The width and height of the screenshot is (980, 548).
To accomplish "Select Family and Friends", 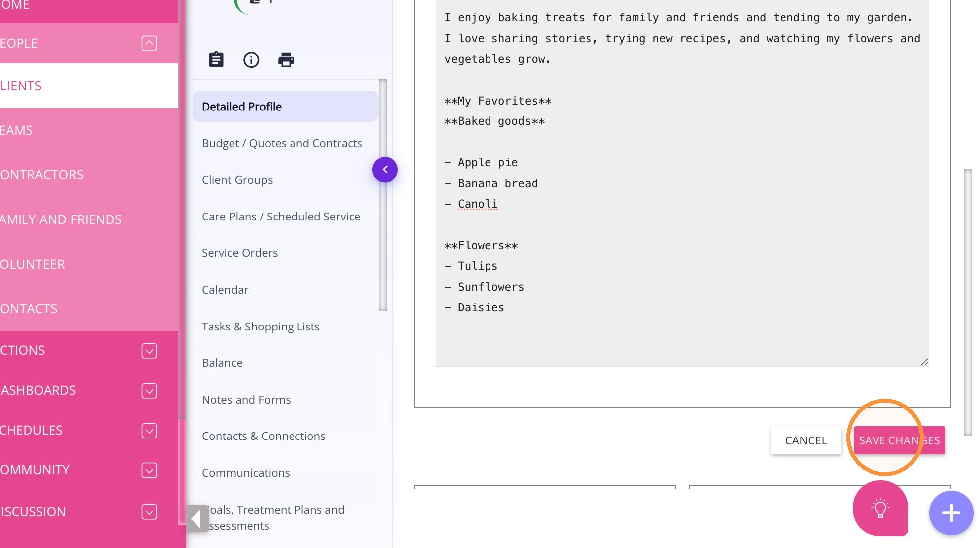I will pos(89,219).
